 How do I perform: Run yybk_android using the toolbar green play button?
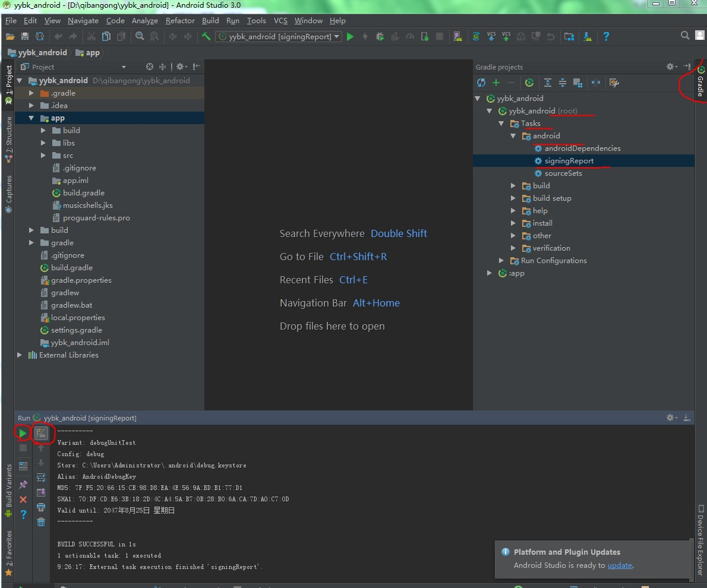tap(351, 36)
